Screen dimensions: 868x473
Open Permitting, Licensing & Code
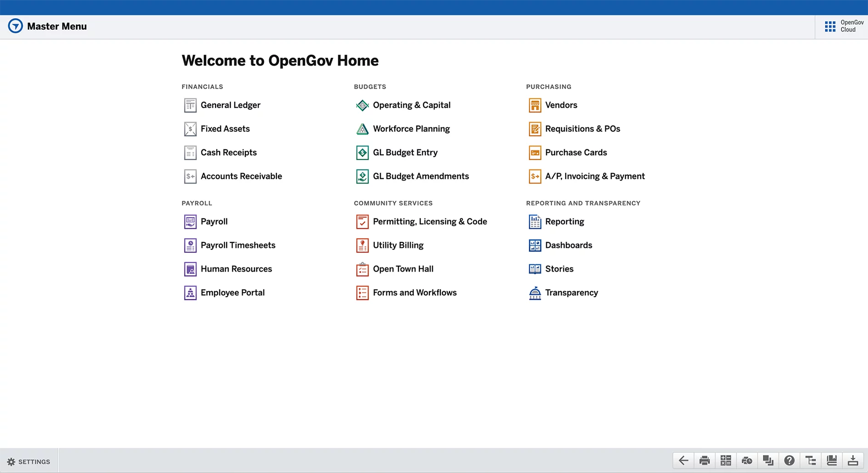(429, 221)
